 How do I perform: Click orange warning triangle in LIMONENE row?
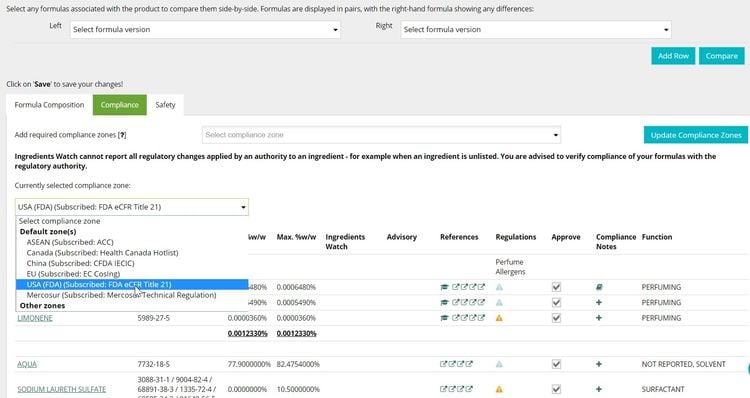click(499, 318)
